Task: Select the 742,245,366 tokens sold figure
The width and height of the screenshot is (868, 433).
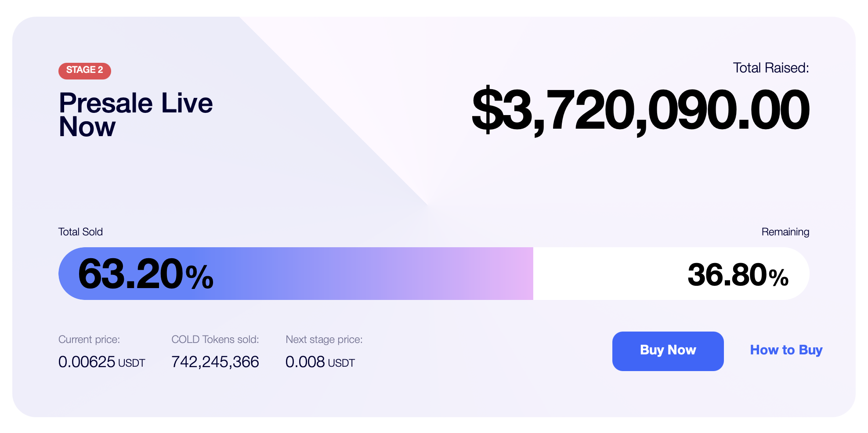Action: (215, 362)
